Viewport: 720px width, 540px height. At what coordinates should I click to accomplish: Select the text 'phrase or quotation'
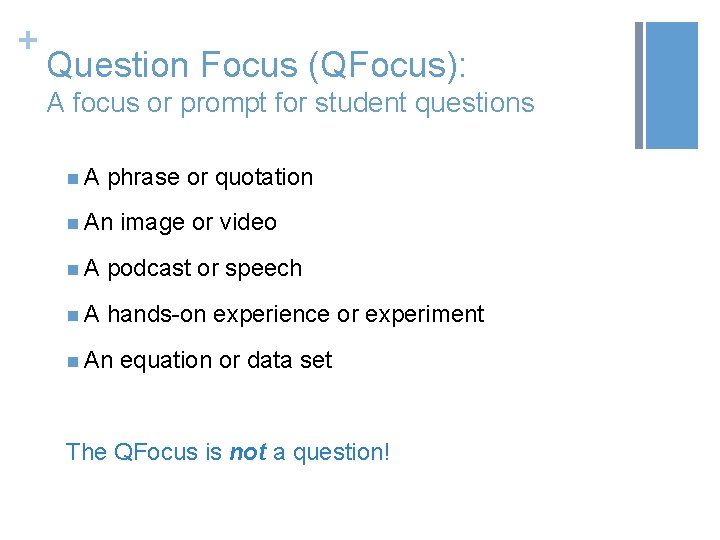(x=210, y=178)
